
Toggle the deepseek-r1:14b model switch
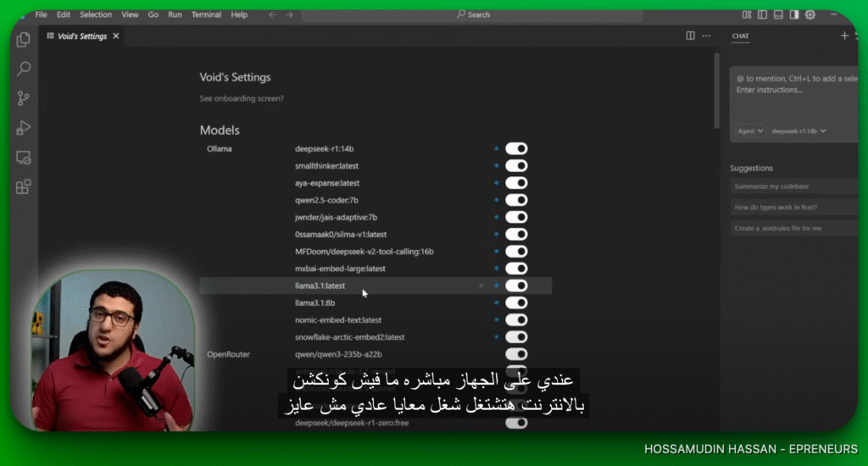pos(516,148)
